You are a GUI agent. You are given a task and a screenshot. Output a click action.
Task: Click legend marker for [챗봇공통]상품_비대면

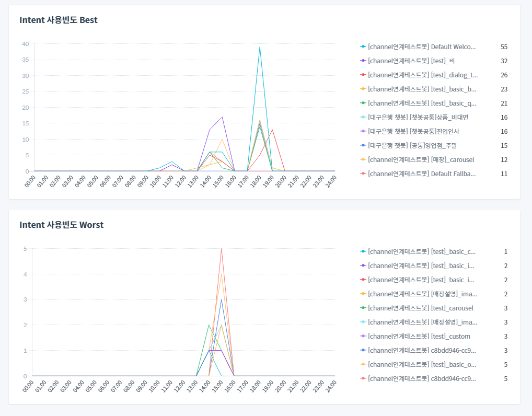[363, 118]
